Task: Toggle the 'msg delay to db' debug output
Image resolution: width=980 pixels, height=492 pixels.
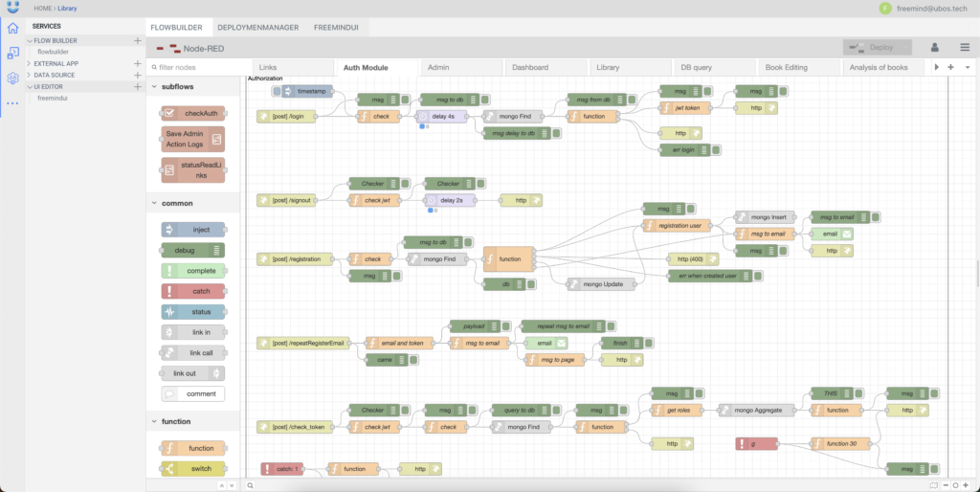Action: (556, 133)
